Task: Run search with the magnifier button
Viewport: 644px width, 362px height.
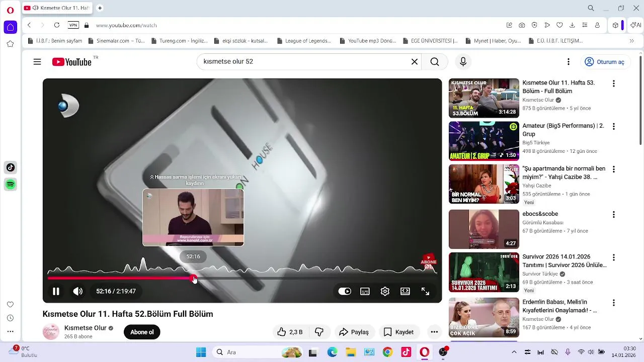Action: click(x=435, y=62)
